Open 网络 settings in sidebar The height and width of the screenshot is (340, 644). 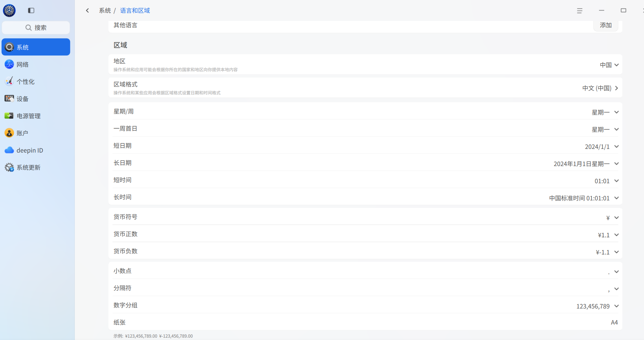pyautogui.click(x=36, y=64)
